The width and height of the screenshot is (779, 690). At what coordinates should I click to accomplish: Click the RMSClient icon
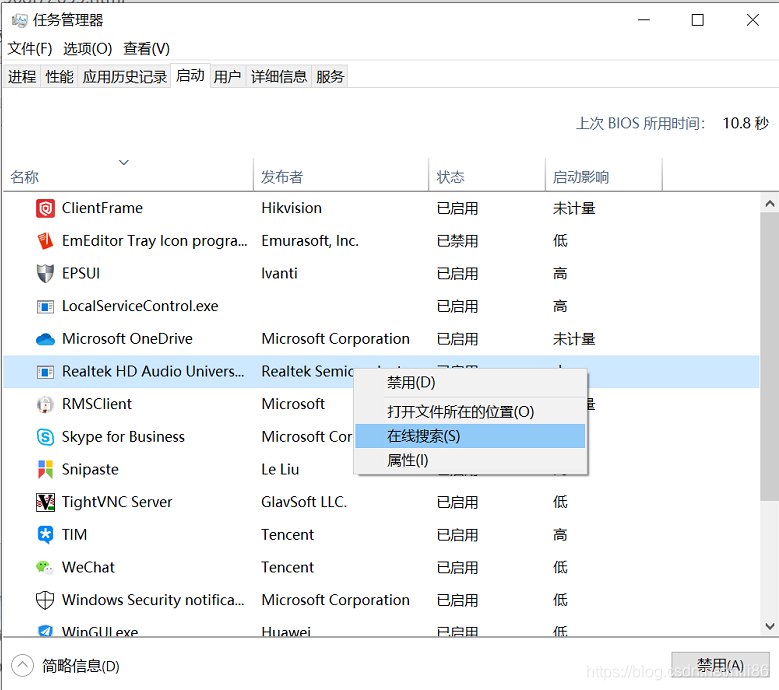(x=45, y=404)
